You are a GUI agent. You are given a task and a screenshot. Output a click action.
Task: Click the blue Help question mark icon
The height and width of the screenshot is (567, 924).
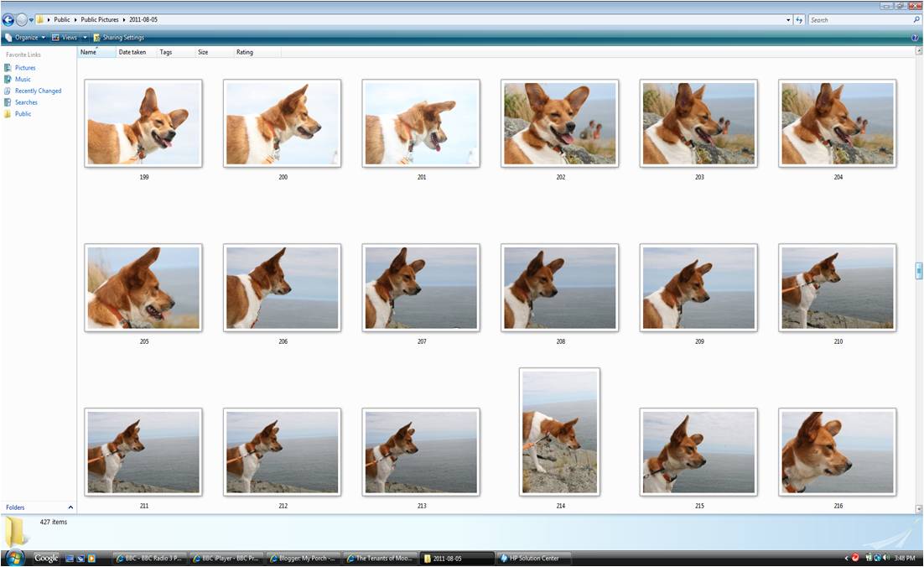[x=914, y=38]
